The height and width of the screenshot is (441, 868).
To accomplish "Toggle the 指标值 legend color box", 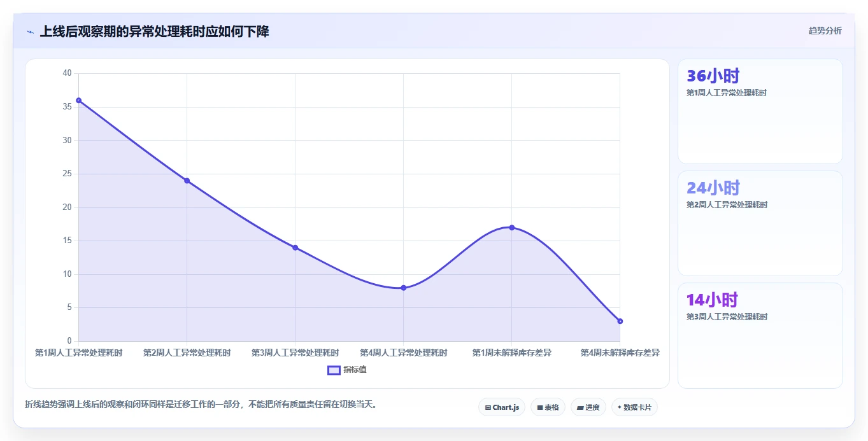I will (x=334, y=370).
